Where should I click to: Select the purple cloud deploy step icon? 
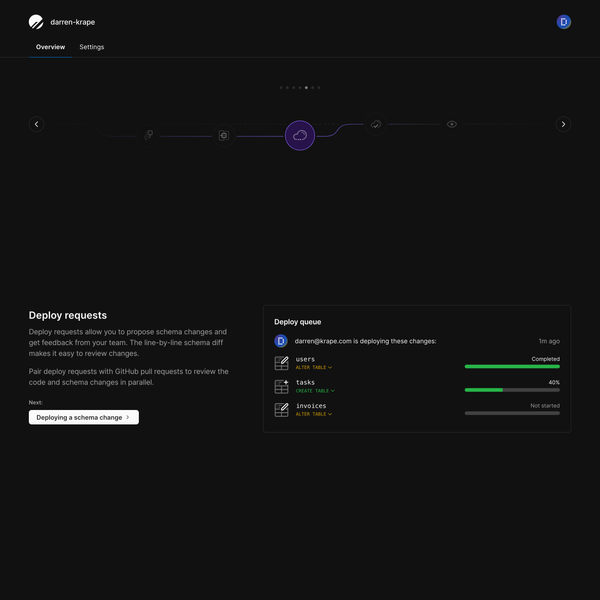(x=300, y=135)
